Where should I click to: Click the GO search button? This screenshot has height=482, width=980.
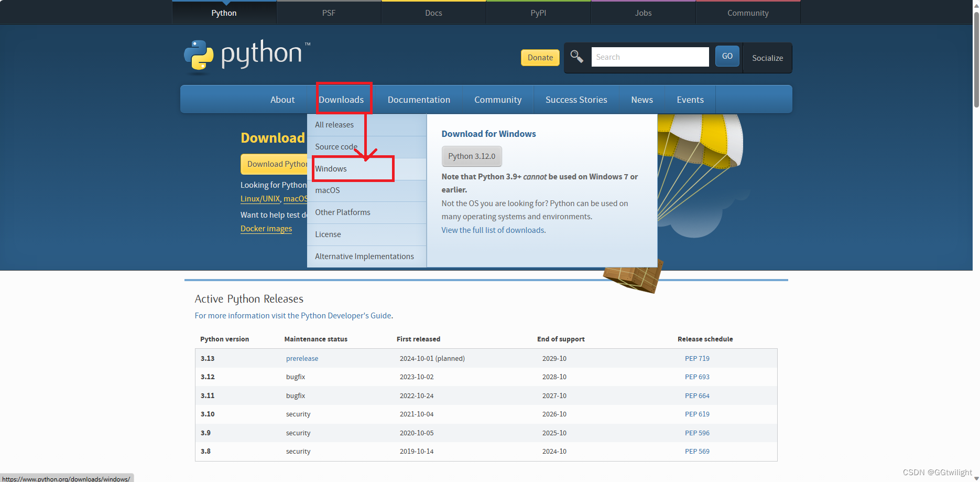727,56
